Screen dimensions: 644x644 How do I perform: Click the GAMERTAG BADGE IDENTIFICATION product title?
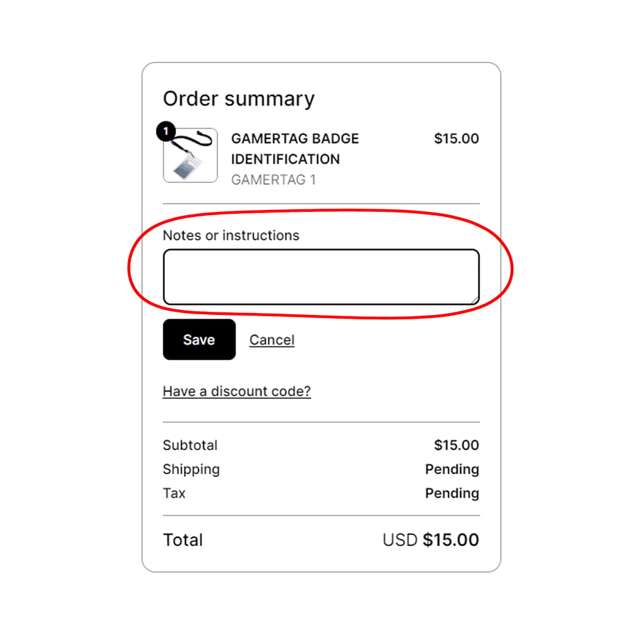coord(295,149)
